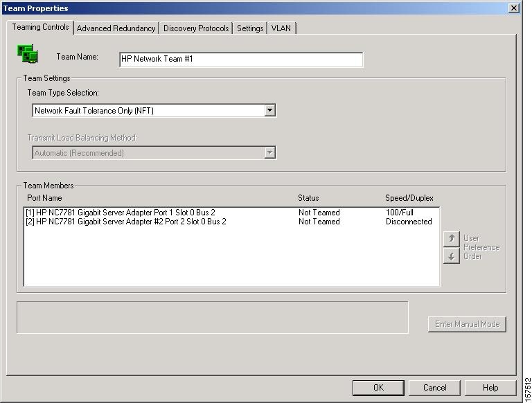Go to the Settings tab
The width and height of the screenshot is (532, 403).
(x=250, y=28)
